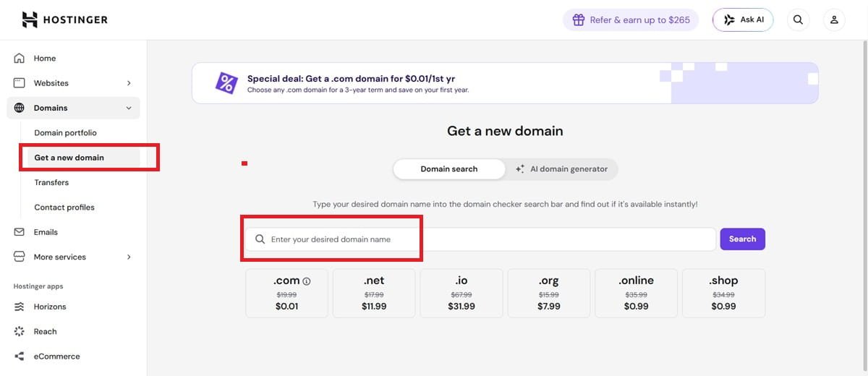Click the More services icon
Image resolution: width=868 pixels, height=376 pixels.
pos(20,257)
